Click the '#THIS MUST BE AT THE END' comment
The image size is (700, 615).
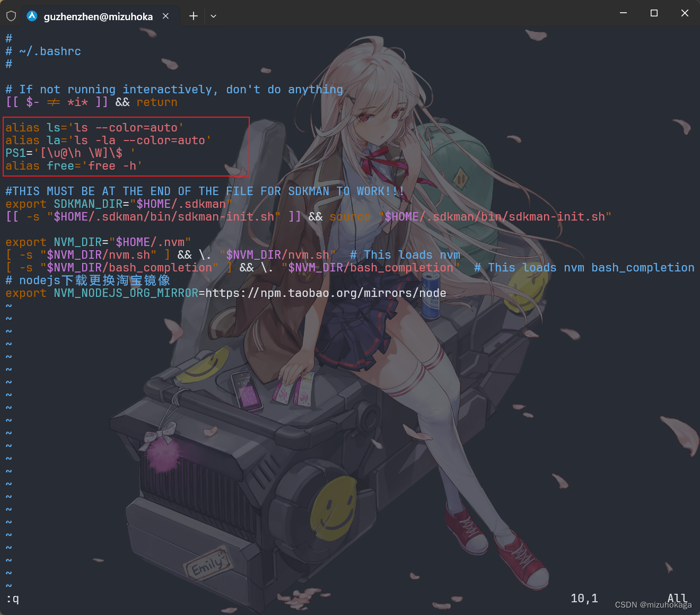pyautogui.click(x=205, y=191)
